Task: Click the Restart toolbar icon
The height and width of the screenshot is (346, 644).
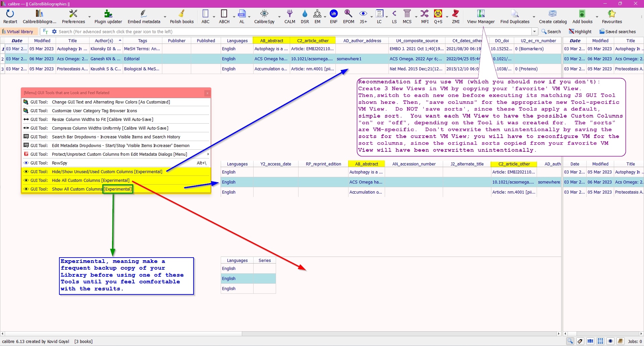Action: point(10,16)
